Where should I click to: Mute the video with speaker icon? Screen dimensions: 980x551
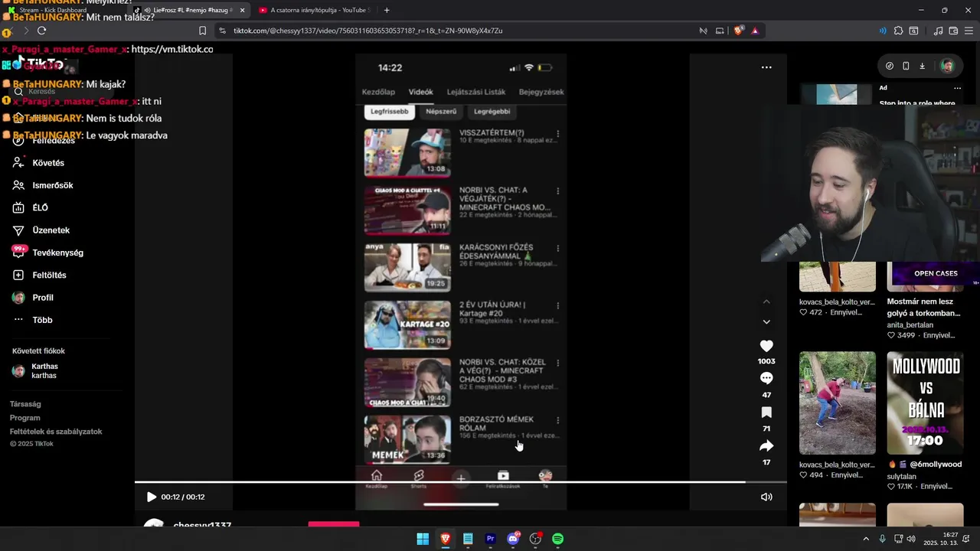click(766, 497)
